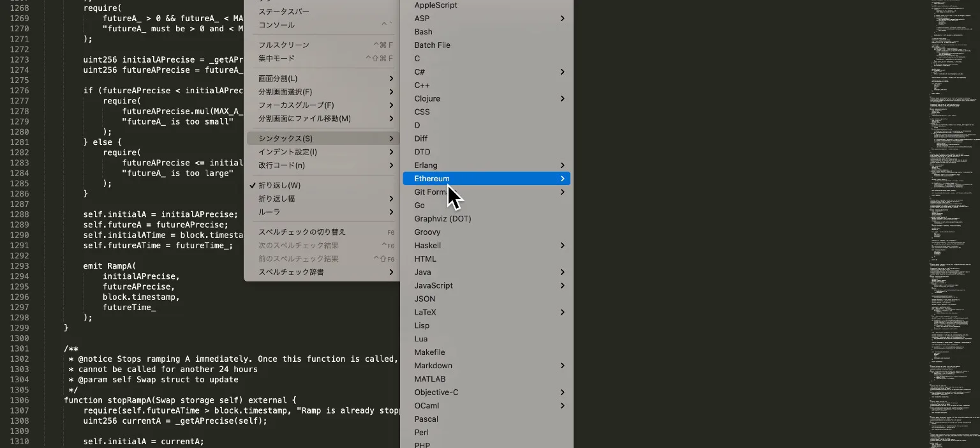Select Graphviz (DOT) syntax

pyautogui.click(x=487, y=219)
